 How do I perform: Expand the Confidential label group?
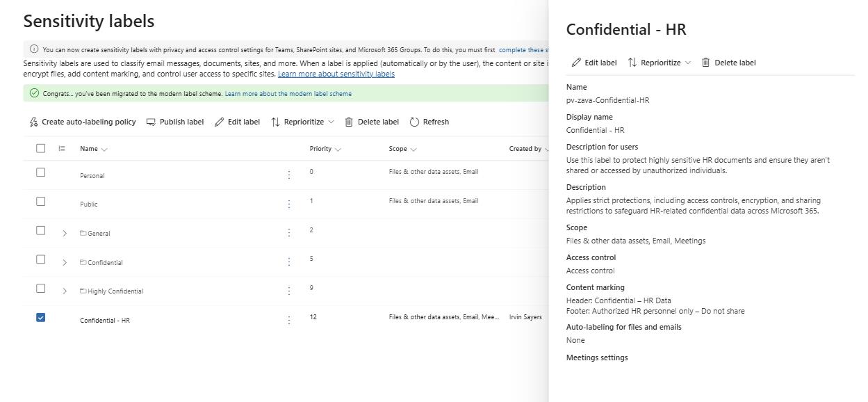click(65, 263)
